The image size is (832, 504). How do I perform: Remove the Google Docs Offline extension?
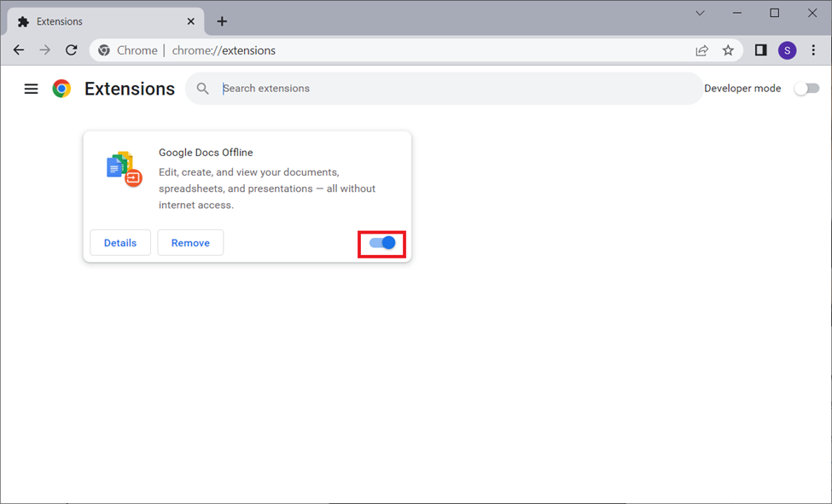[x=190, y=243]
